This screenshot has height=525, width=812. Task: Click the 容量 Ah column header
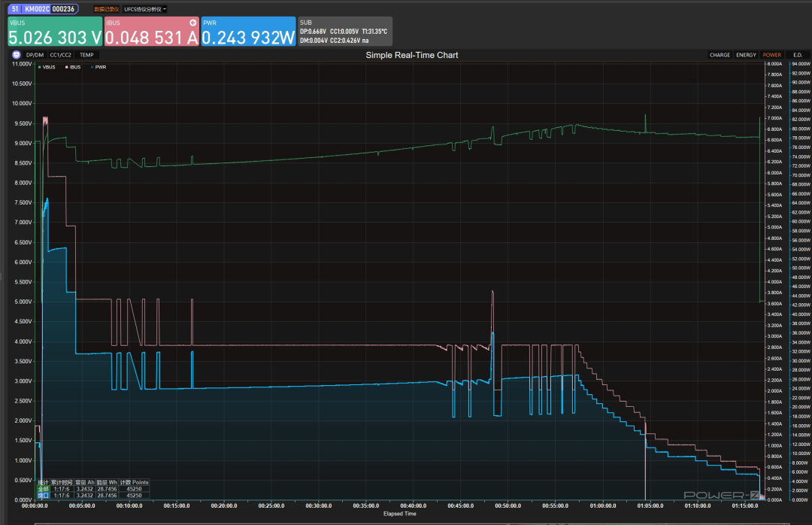pos(85,482)
